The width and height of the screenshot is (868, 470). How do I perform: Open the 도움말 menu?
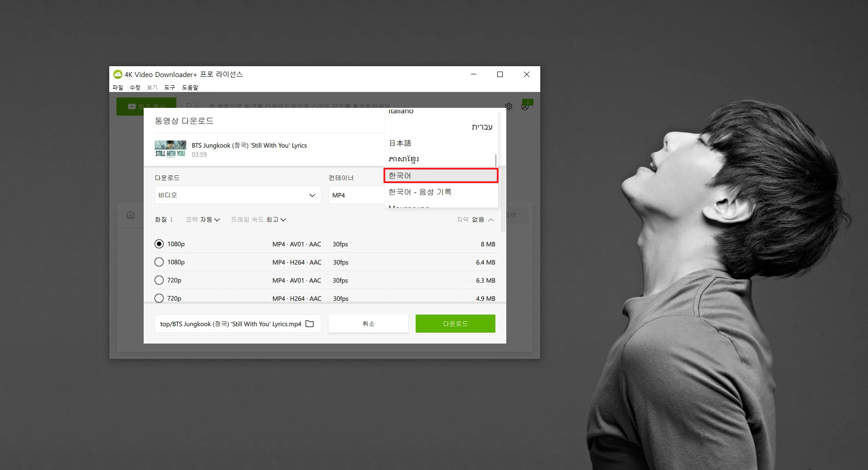tap(190, 87)
